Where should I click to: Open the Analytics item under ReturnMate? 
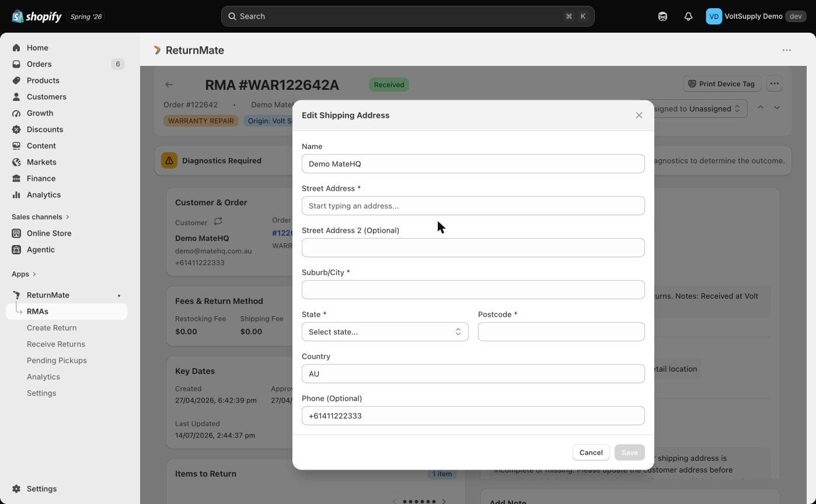(x=43, y=377)
